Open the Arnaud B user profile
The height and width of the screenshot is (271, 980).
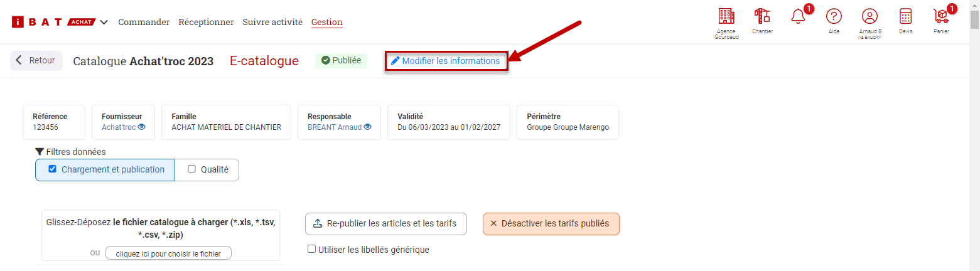870,17
